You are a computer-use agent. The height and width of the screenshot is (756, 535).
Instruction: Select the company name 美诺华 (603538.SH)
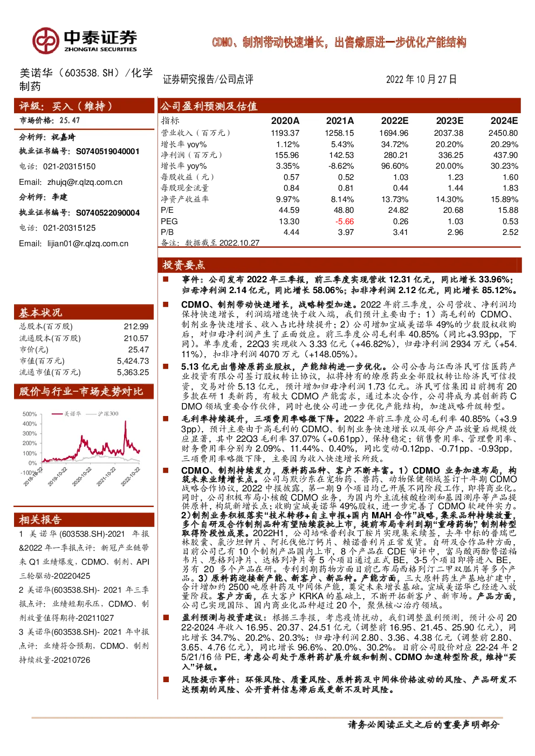tap(69, 73)
